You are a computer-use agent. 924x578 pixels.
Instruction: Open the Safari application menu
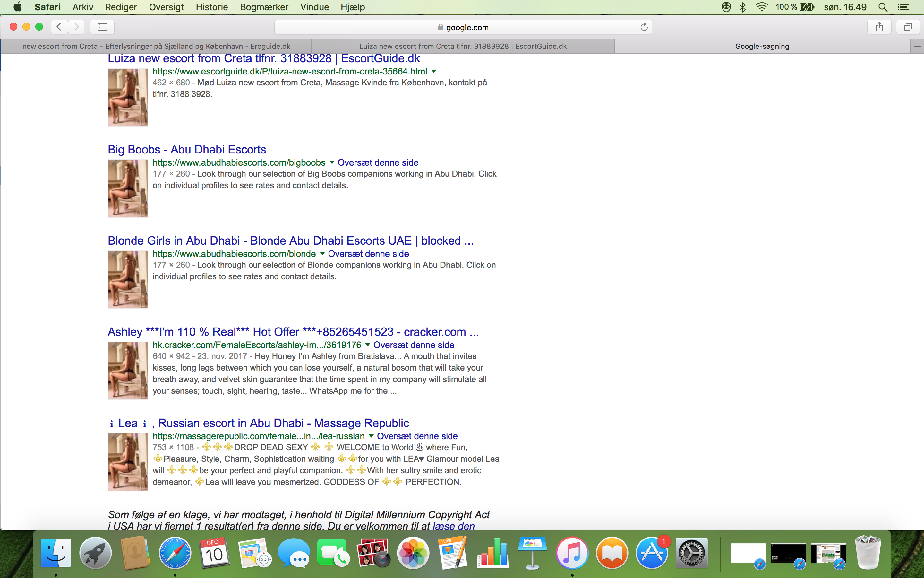47,7
